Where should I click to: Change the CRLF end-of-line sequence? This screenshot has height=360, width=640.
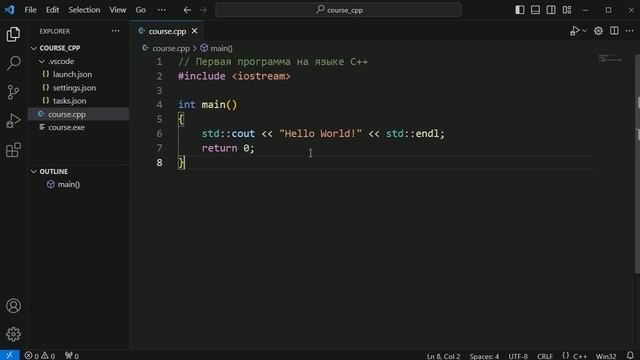point(545,356)
